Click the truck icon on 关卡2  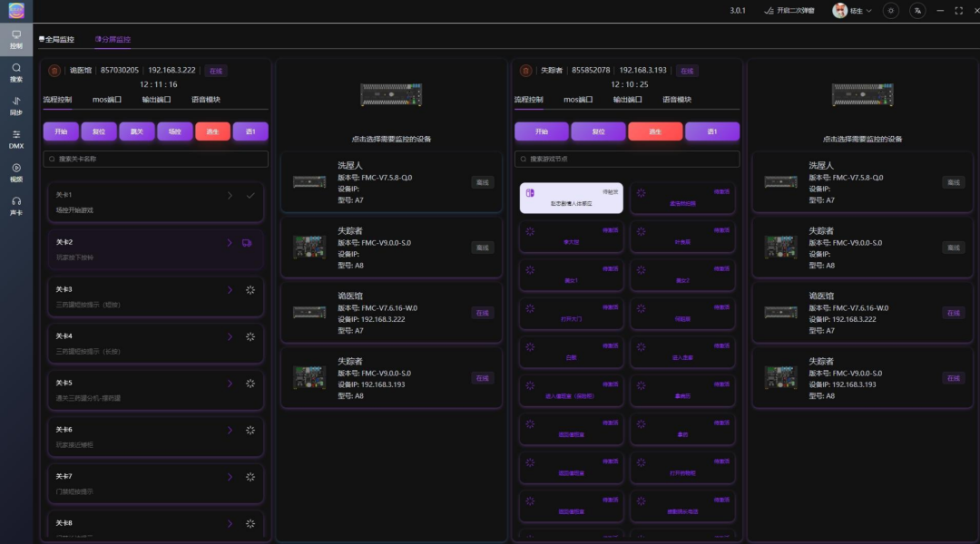[248, 243]
